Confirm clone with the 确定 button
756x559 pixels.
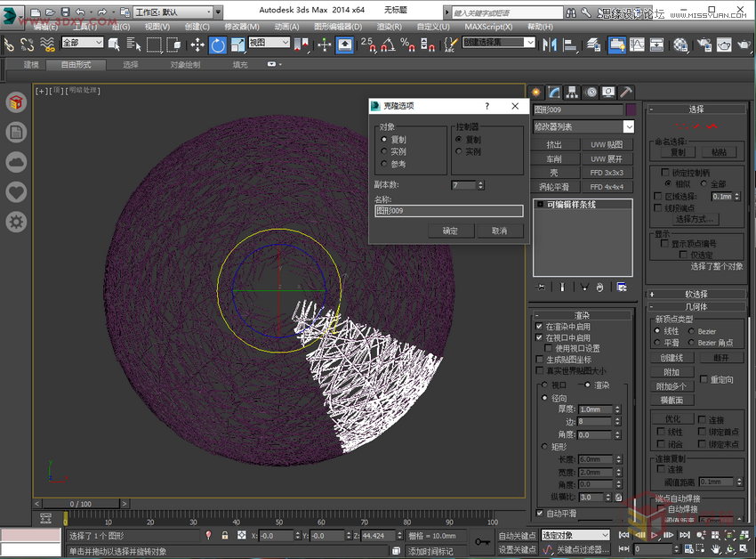(x=449, y=231)
